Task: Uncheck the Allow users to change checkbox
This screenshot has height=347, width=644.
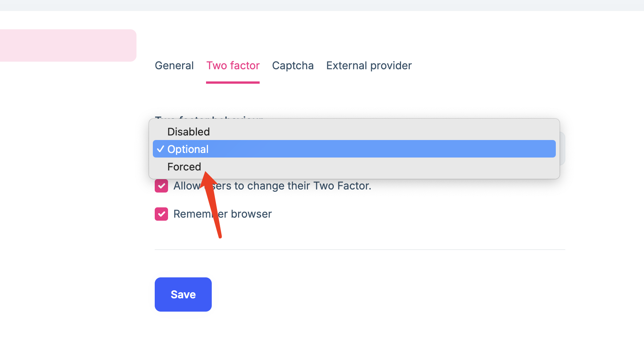Action: pyautogui.click(x=162, y=186)
